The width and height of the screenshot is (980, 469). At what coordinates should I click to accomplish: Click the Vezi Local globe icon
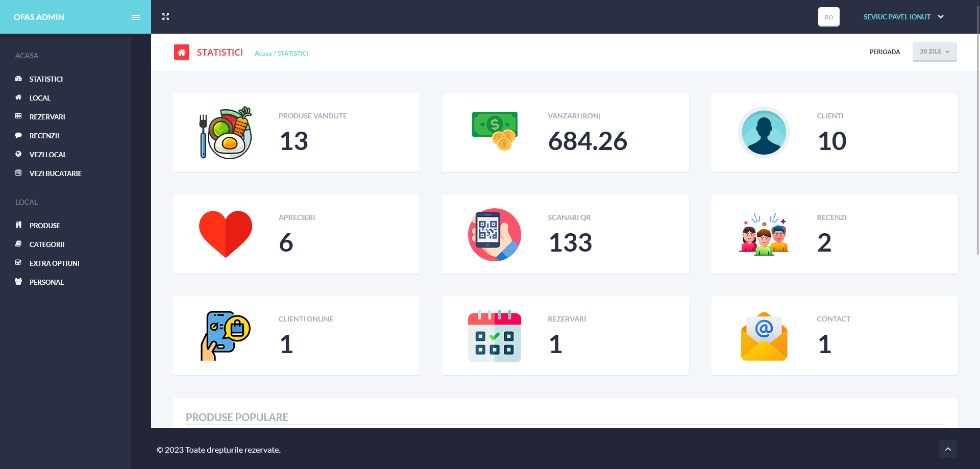click(18, 154)
